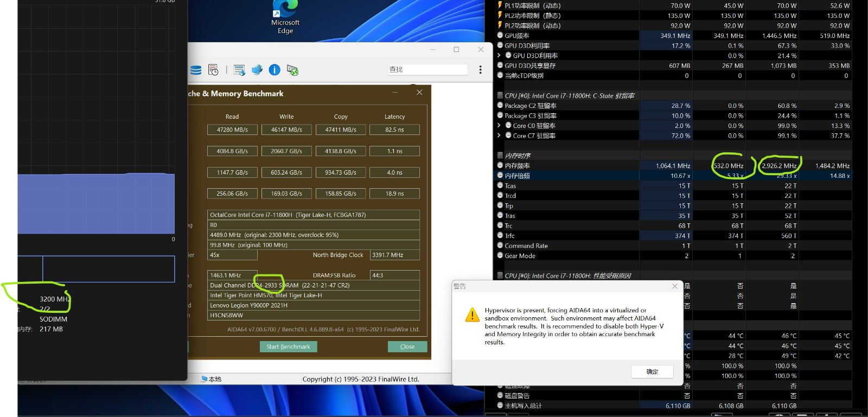Click the Close button in benchmark window
This screenshot has width=868, height=417.
point(407,347)
